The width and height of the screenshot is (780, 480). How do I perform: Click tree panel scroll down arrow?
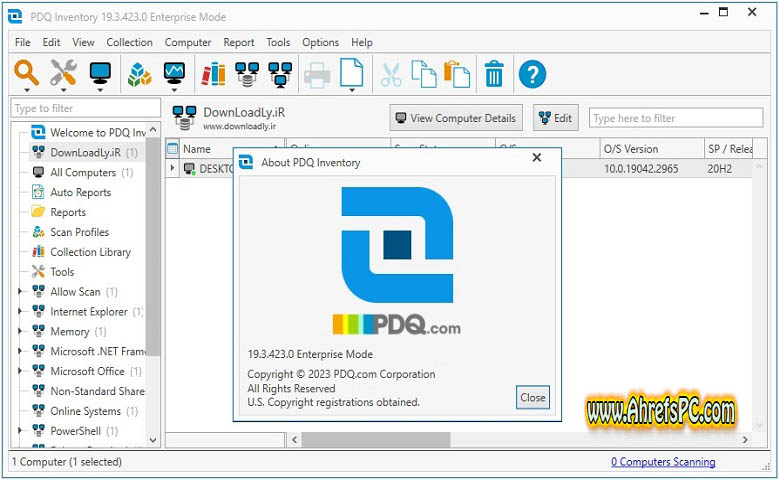(x=153, y=440)
